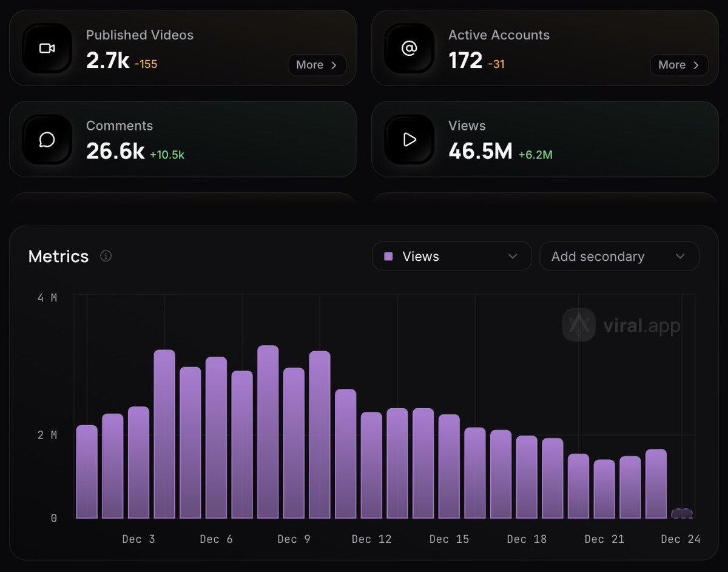The image size is (728, 572).
Task: Open the Add secondary metric dropdown
Action: click(619, 257)
